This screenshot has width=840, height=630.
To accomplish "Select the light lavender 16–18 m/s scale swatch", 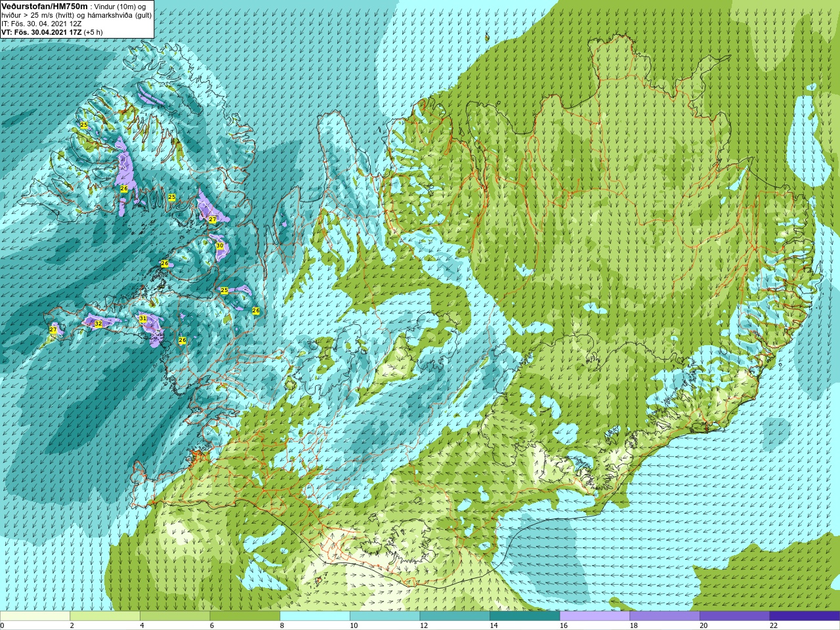I will pos(595,616).
